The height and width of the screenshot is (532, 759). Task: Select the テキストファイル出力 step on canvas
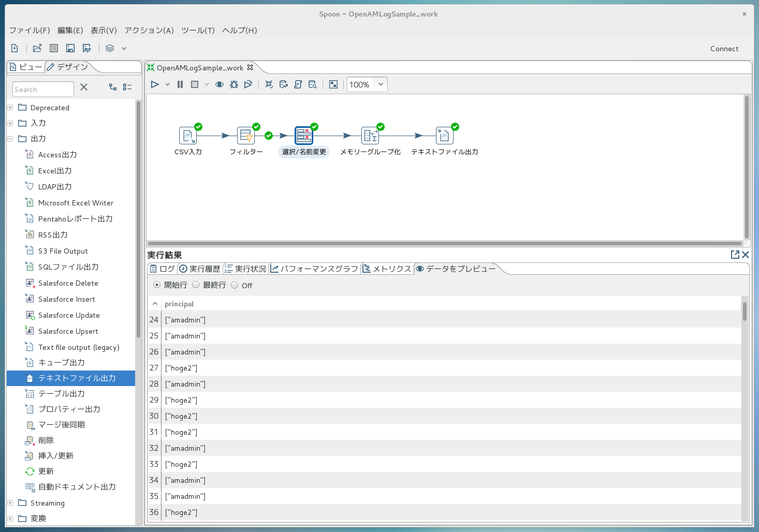pyautogui.click(x=444, y=136)
